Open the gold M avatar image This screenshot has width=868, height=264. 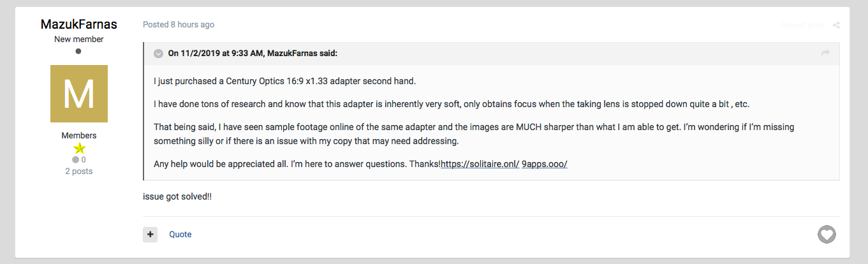[x=79, y=94]
